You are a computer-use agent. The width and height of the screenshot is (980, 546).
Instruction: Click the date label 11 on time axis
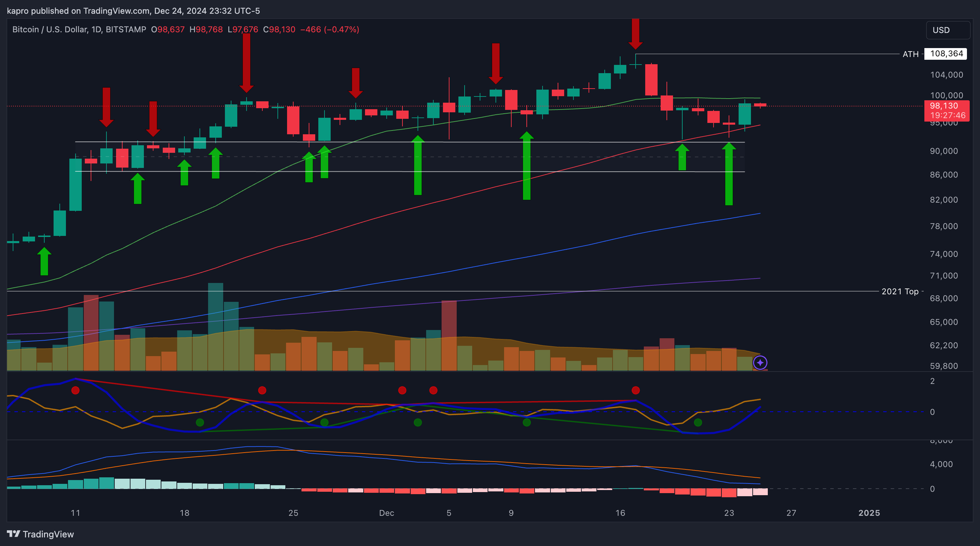click(75, 513)
